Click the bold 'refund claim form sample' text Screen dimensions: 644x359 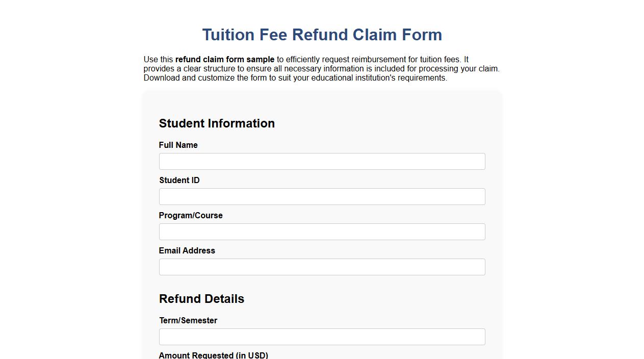[x=225, y=59]
